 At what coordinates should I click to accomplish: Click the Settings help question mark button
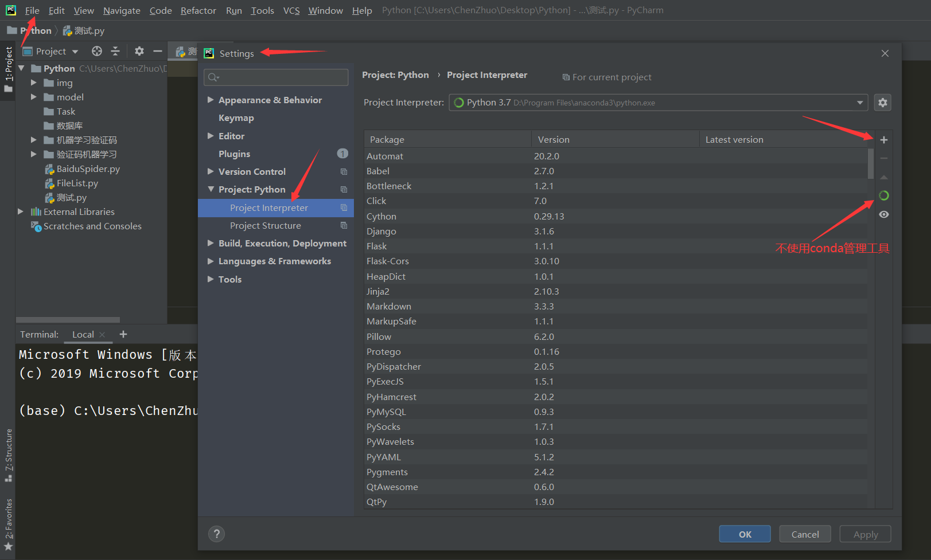(216, 534)
